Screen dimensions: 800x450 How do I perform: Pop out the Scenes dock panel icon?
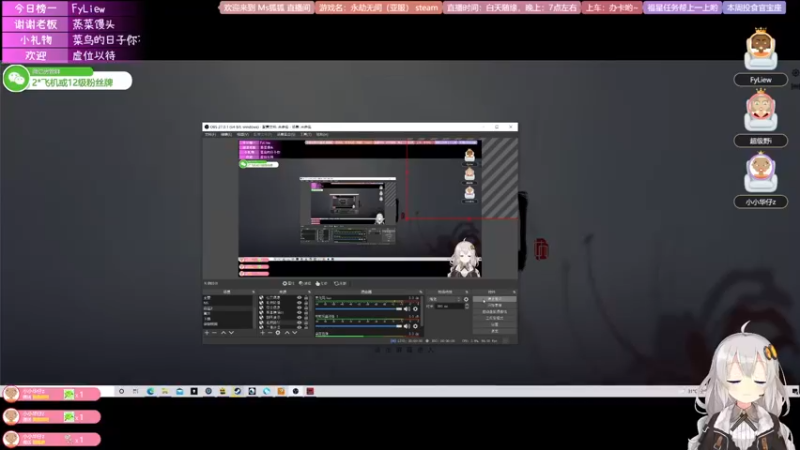[x=254, y=292]
